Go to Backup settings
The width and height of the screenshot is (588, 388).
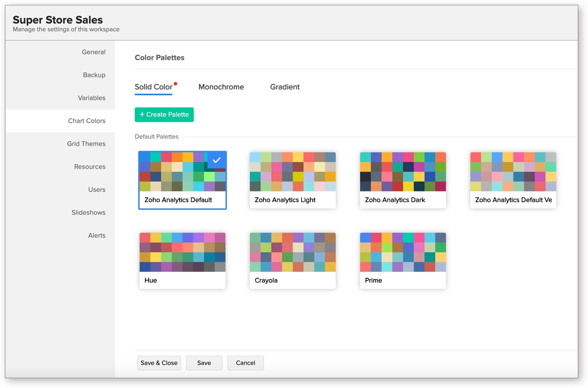(x=94, y=75)
